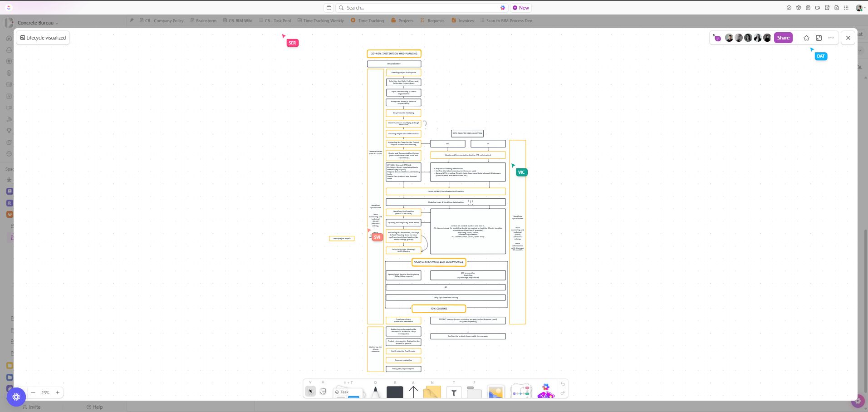
Task: Open the user profile avatar menu
Action: pyautogui.click(x=860, y=8)
